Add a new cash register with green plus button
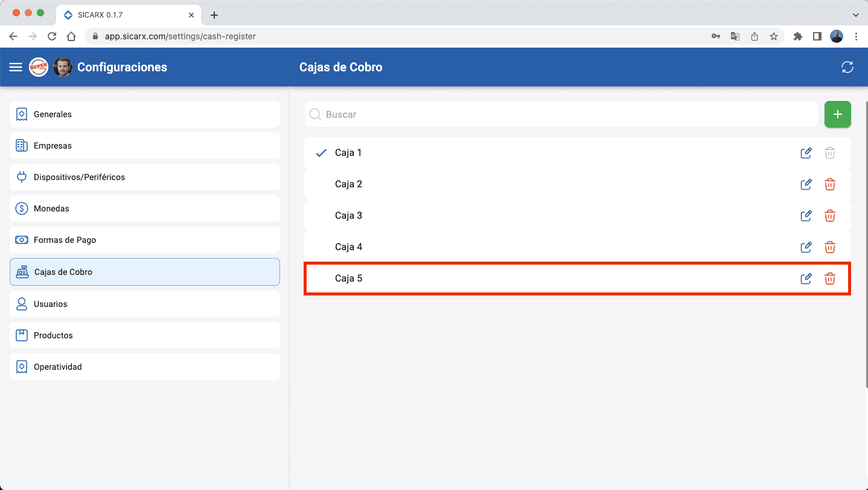The width and height of the screenshot is (868, 490). coord(838,114)
